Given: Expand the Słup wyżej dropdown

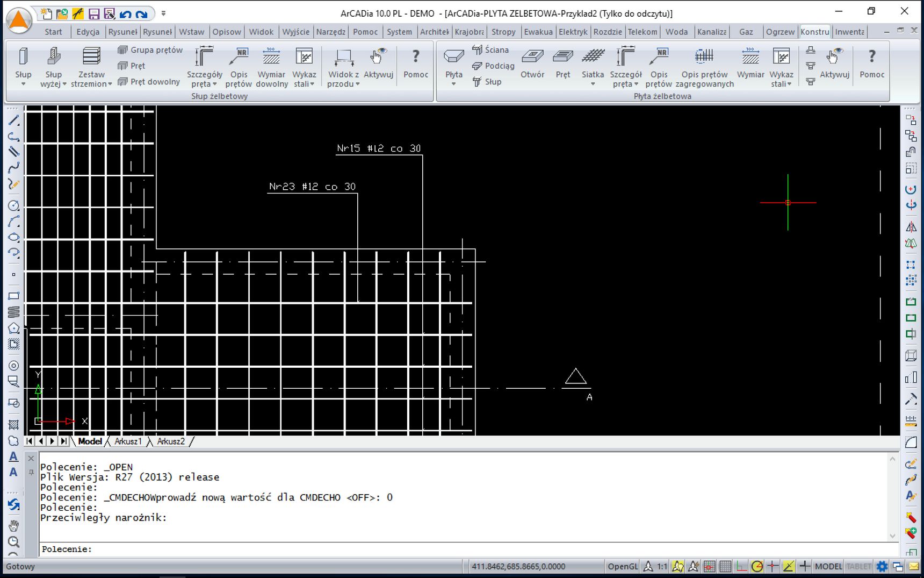Looking at the screenshot, I should (64, 84).
